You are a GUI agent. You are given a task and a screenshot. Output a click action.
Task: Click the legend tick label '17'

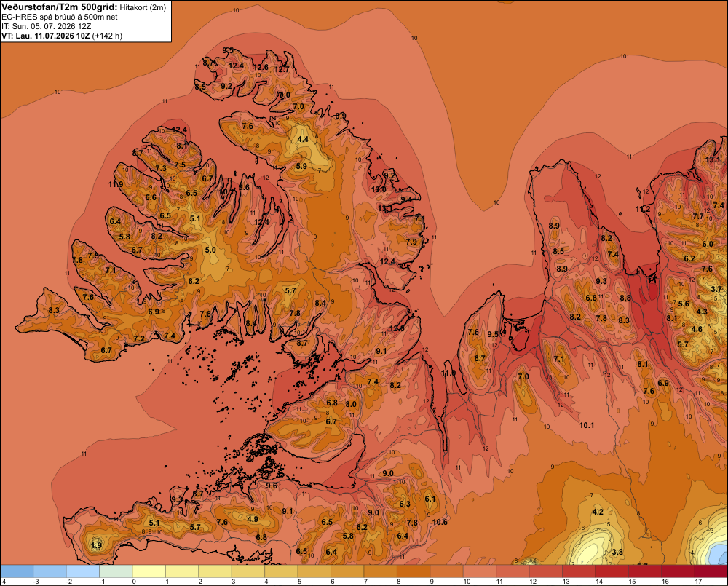pyautogui.click(x=698, y=582)
